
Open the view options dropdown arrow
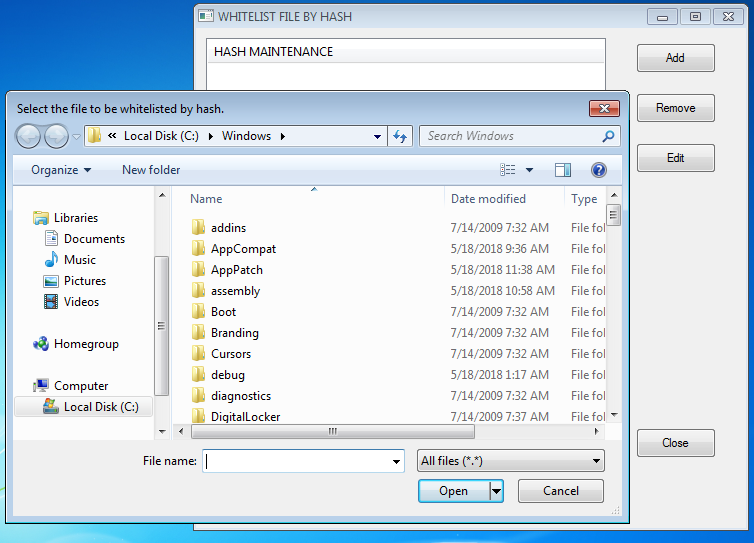[529, 170]
